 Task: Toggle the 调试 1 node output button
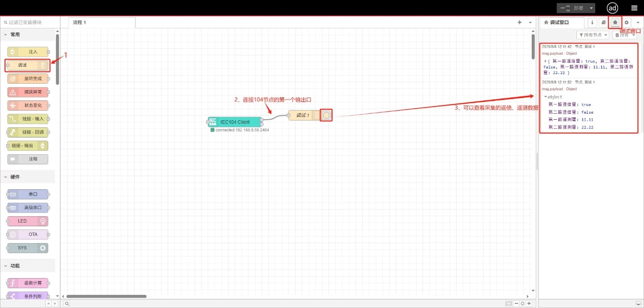[326, 116]
